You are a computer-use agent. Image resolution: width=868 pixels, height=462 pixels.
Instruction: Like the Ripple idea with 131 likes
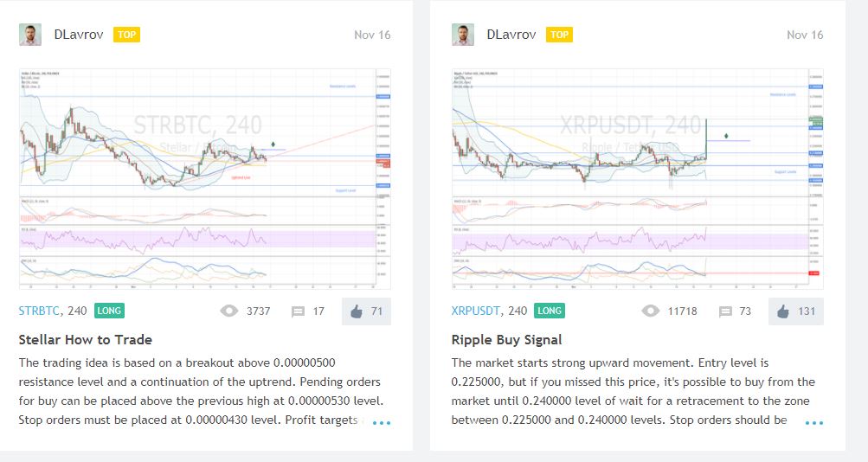796,311
